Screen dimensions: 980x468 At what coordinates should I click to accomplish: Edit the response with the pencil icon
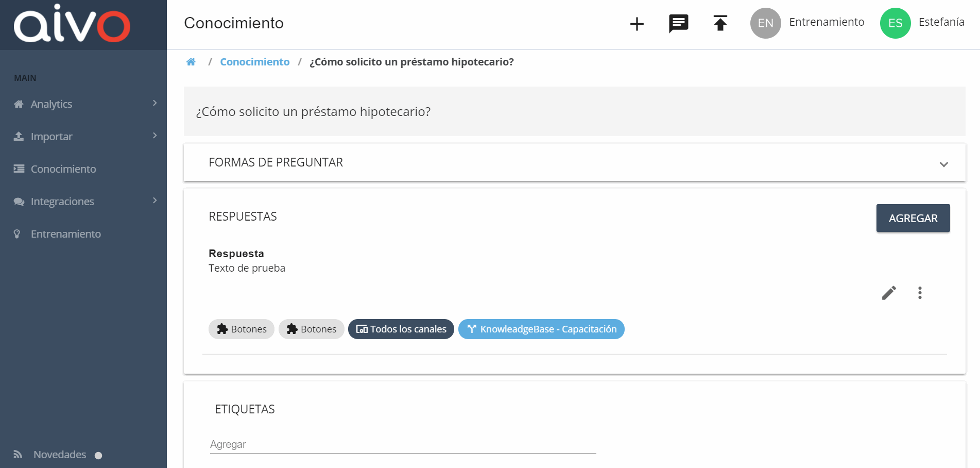(889, 293)
